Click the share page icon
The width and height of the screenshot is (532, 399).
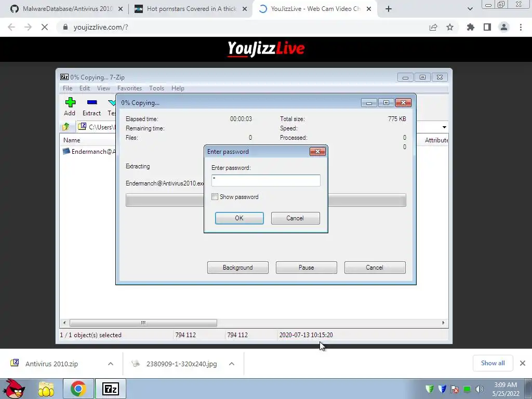[433, 27]
